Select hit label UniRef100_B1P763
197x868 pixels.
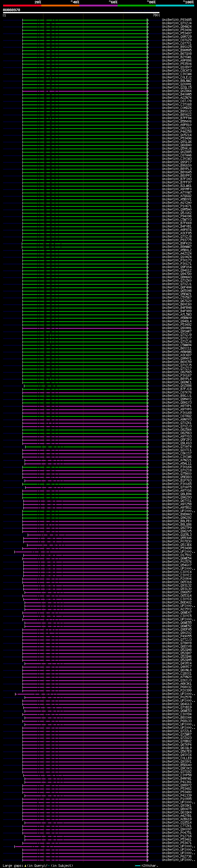click(177, 481)
